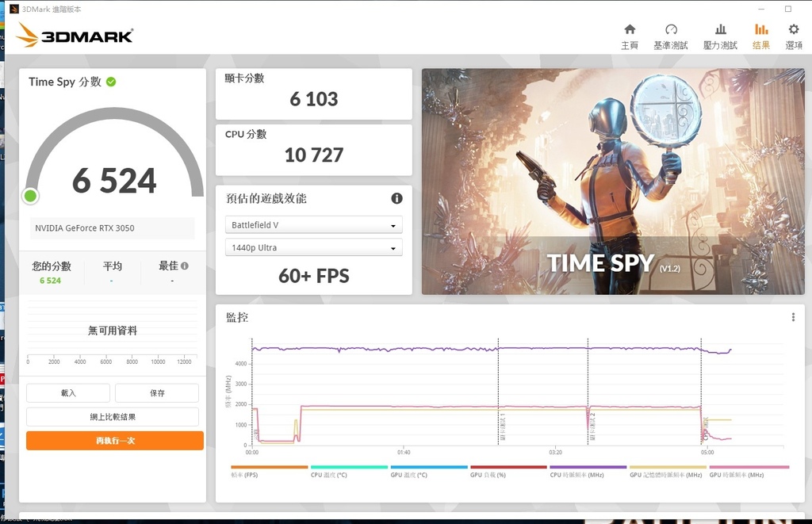Click the 保存 save button

[x=157, y=393]
